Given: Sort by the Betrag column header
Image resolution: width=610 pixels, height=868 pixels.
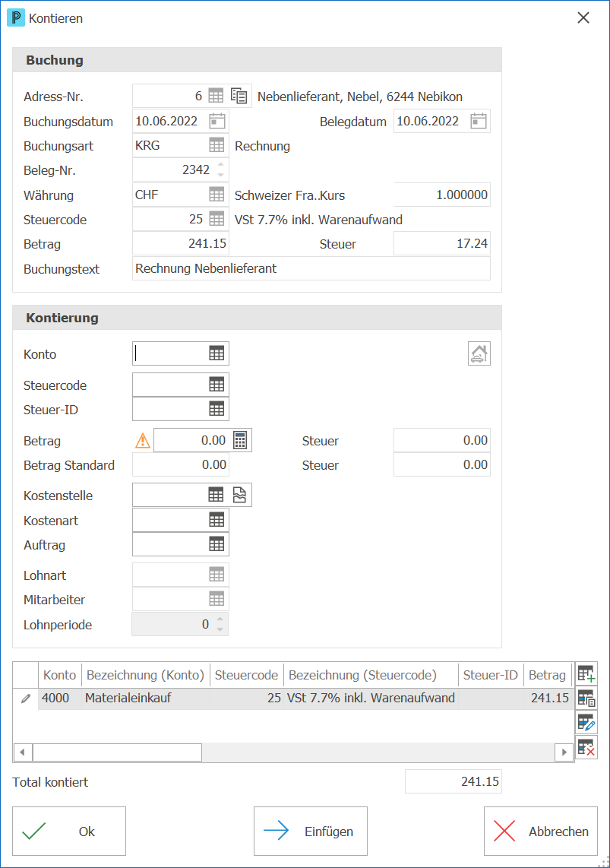Looking at the screenshot, I should pyautogui.click(x=548, y=676).
